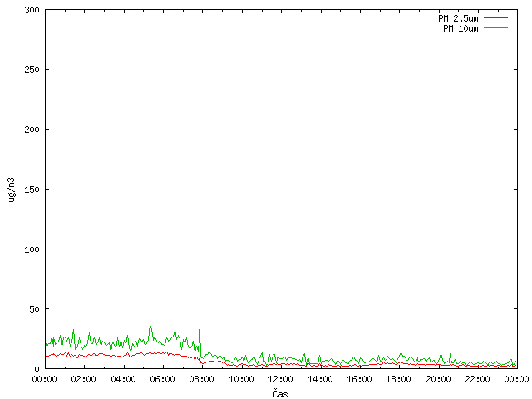Click the x-axis time label 10:00
The image size is (532, 399).
[241, 379]
